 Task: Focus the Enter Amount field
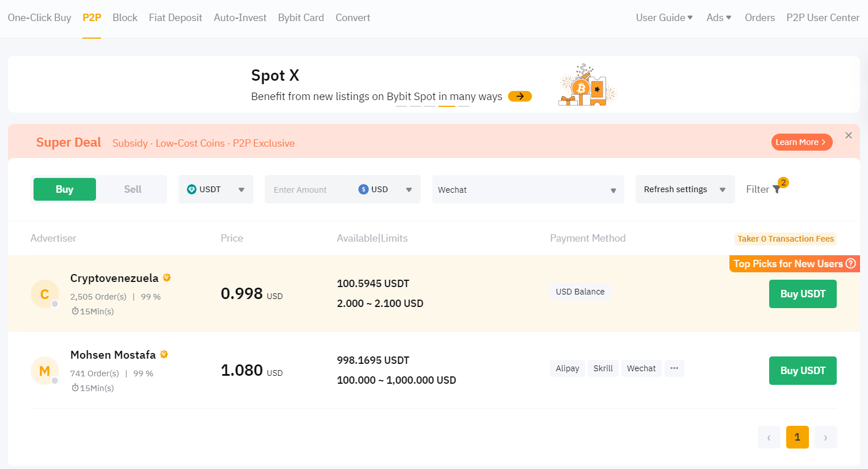[310, 189]
